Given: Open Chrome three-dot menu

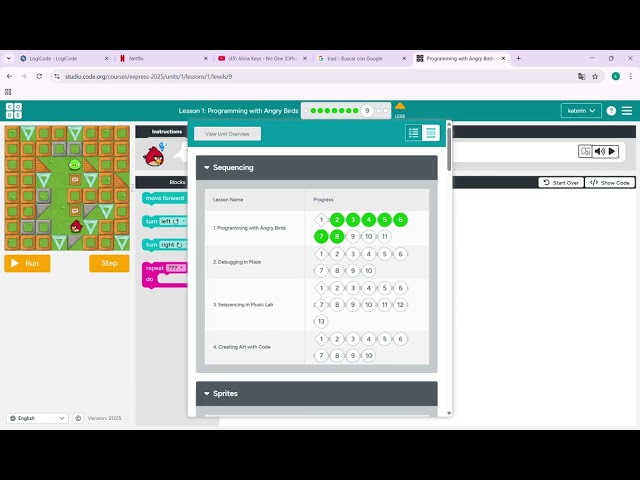Looking at the screenshot, I should pos(631,76).
